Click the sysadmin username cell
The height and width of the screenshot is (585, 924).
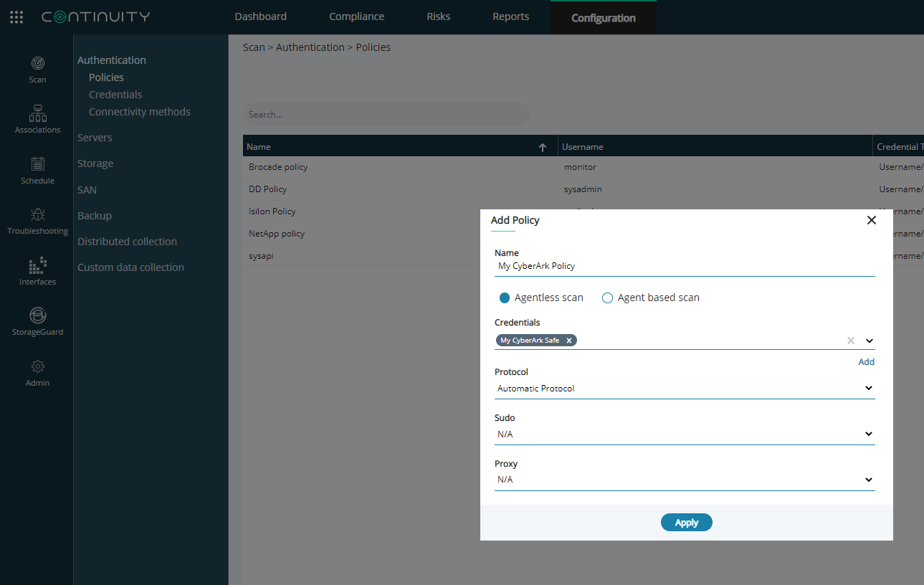(x=583, y=189)
